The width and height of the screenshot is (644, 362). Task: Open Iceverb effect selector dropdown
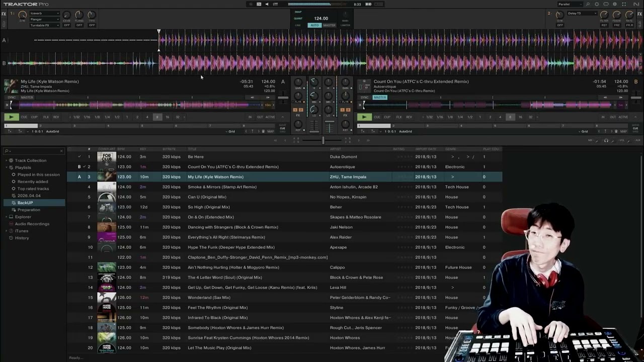coord(44,13)
